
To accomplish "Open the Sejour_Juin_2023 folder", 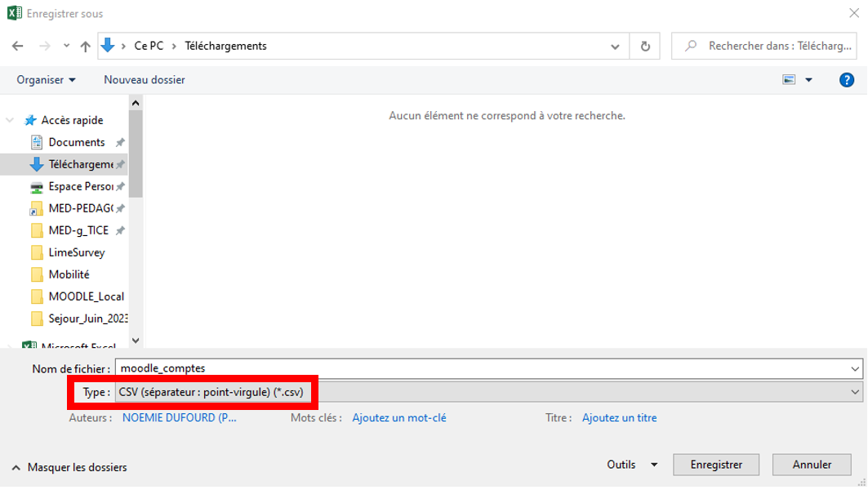I will (x=88, y=319).
